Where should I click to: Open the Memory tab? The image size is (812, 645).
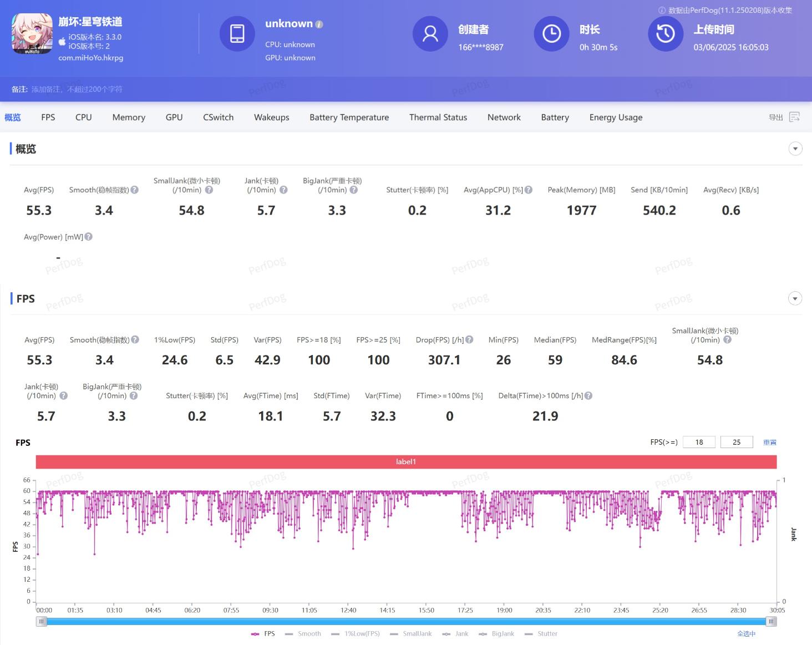click(129, 117)
